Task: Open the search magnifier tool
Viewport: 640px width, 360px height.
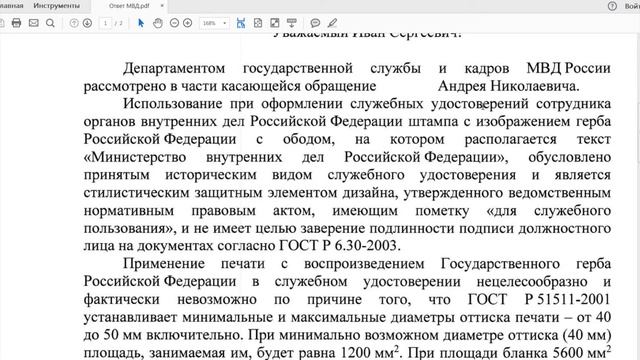Action: pos(50,23)
